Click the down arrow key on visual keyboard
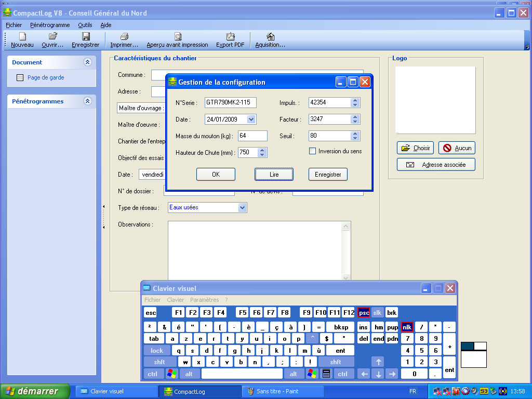Viewport: 532px width, 399px height. coord(378,374)
